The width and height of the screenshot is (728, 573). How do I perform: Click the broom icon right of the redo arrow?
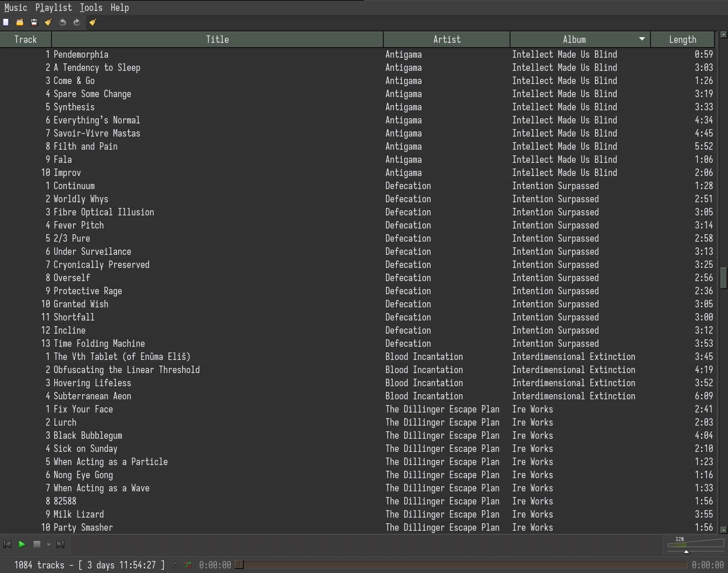(x=92, y=22)
